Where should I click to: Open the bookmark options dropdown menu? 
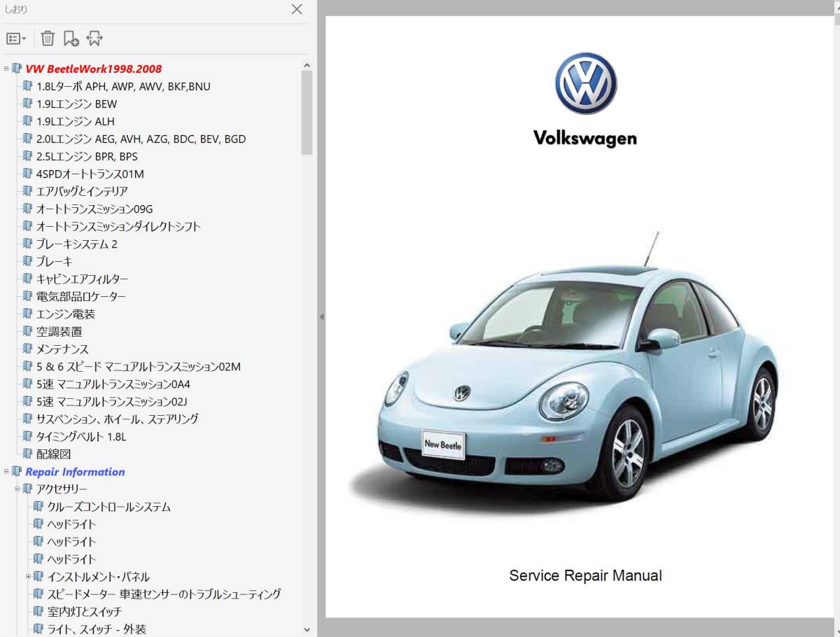16,38
